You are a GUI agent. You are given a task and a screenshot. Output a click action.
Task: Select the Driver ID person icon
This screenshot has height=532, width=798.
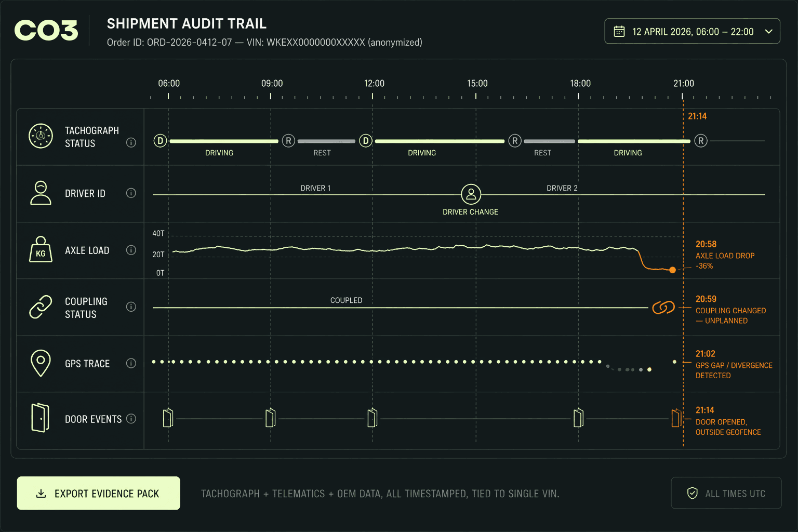(x=41, y=193)
